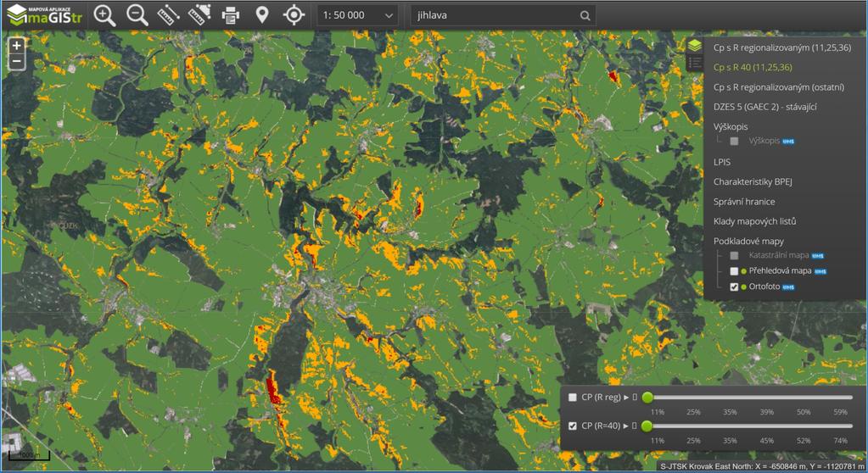
Task: Open the legend list icon
Action: coord(695,63)
